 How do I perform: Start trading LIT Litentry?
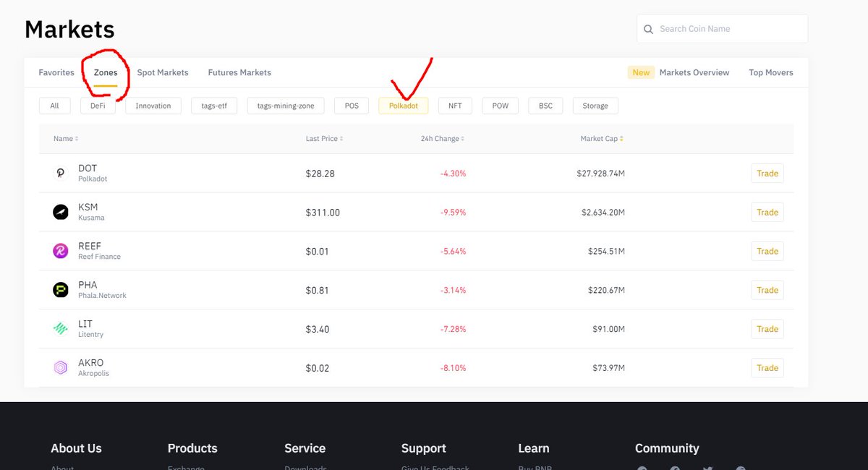tap(767, 329)
